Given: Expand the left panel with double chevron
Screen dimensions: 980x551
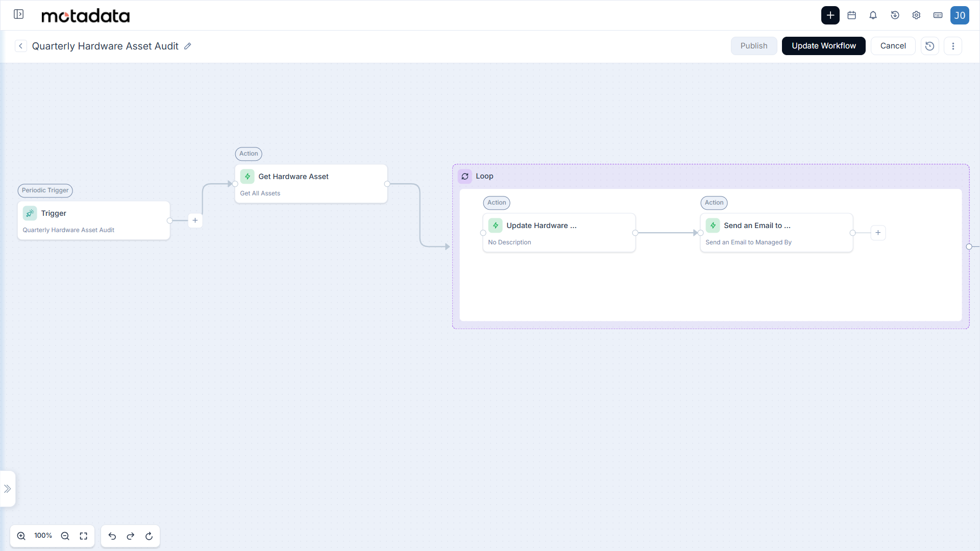Looking at the screenshot, I should [x=8, y=489].
